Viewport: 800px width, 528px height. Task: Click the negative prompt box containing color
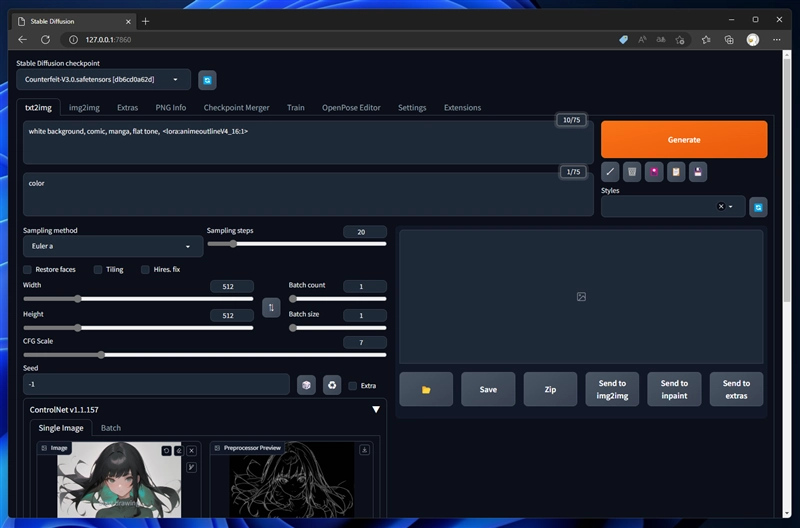pos(308,194)
